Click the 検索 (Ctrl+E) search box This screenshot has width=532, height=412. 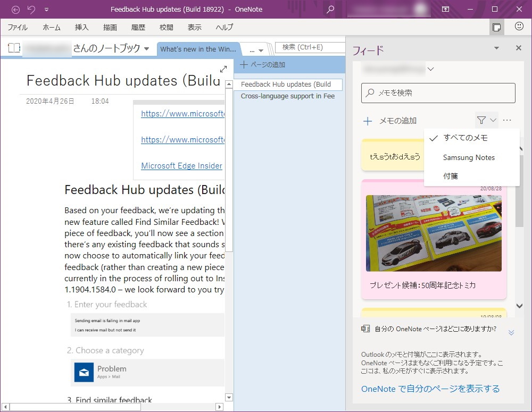coord(310,47)
